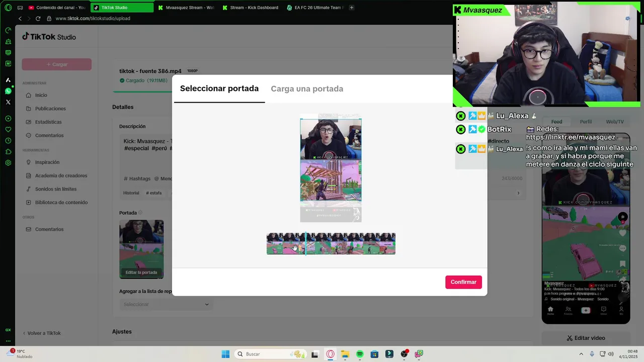This screenshot has width=644, height=362.
Task: Open GX Cleaner icon in sidebar
Action: coord(8,41)
